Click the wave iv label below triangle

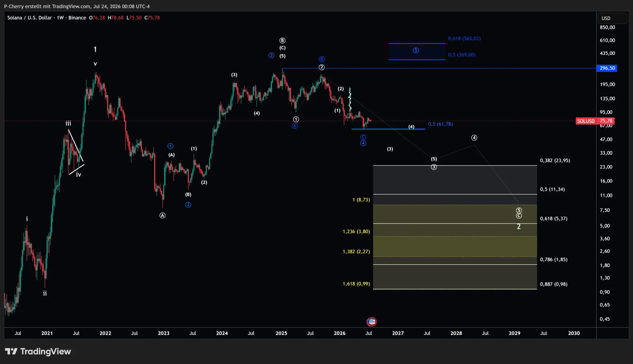coord(78,174)
